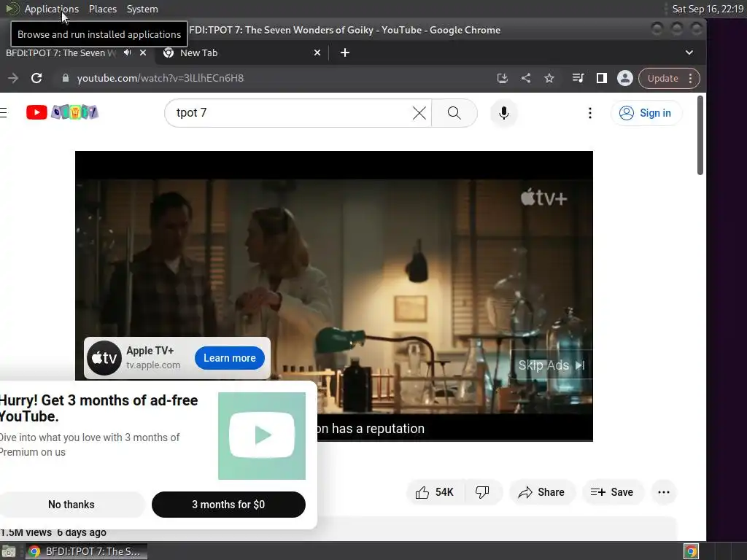Open the BFDI:TPOT 7 taskbar window entry
The height and width of the screenshot is (560, 747).
(87, 551)
